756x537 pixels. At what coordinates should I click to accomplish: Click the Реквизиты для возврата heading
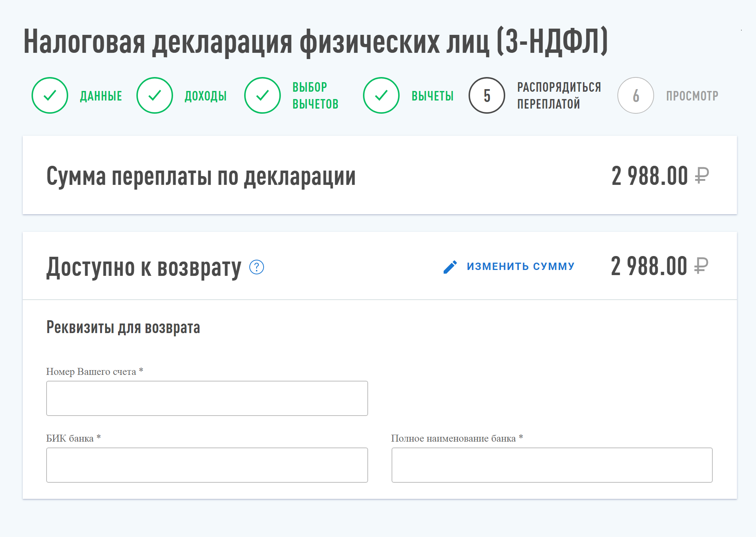123,327
